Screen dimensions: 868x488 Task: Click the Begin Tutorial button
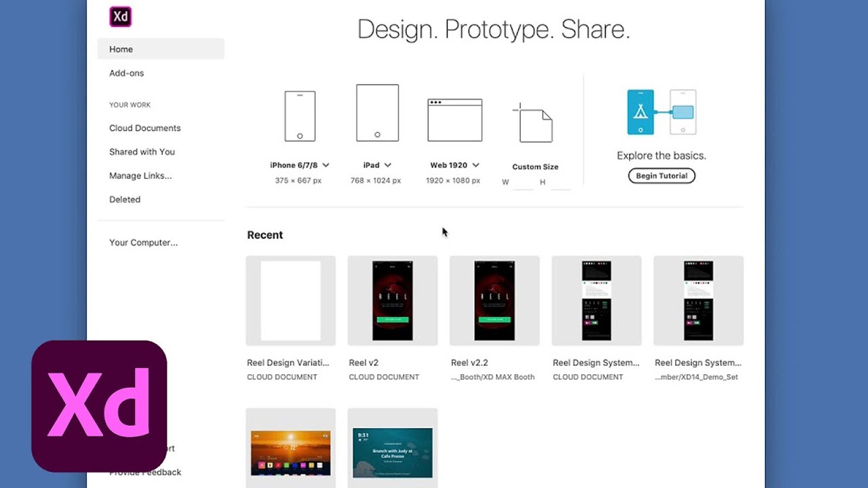click(661, 176)
